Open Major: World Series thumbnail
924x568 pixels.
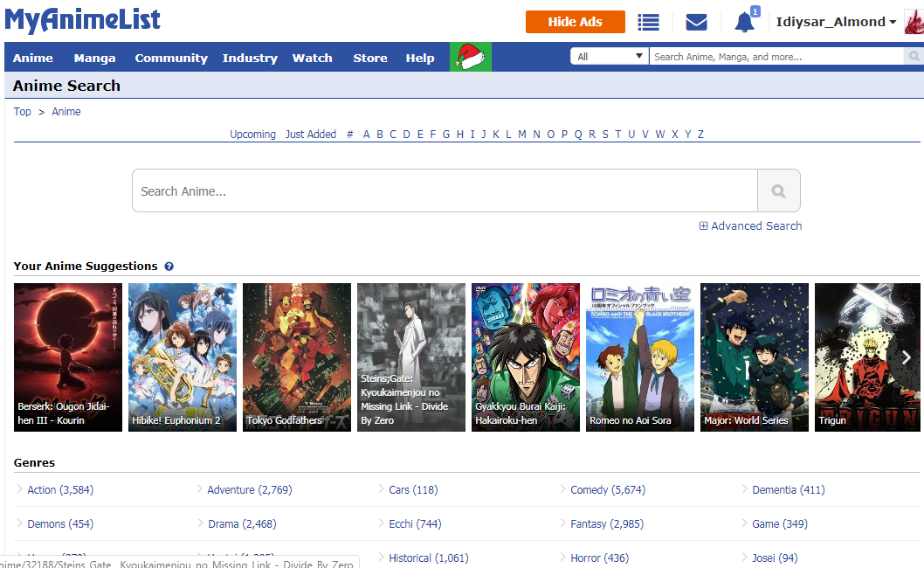click(x=755, y=357)
